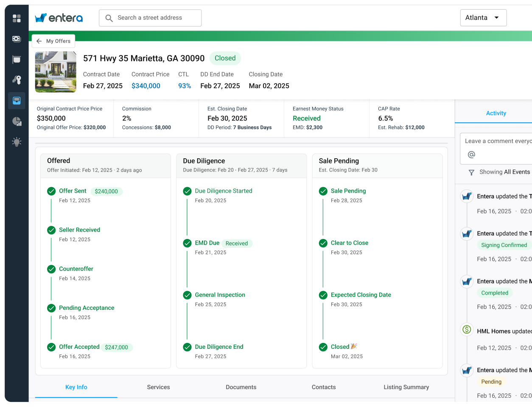Click the EMD Received badge

pos(237,243)
